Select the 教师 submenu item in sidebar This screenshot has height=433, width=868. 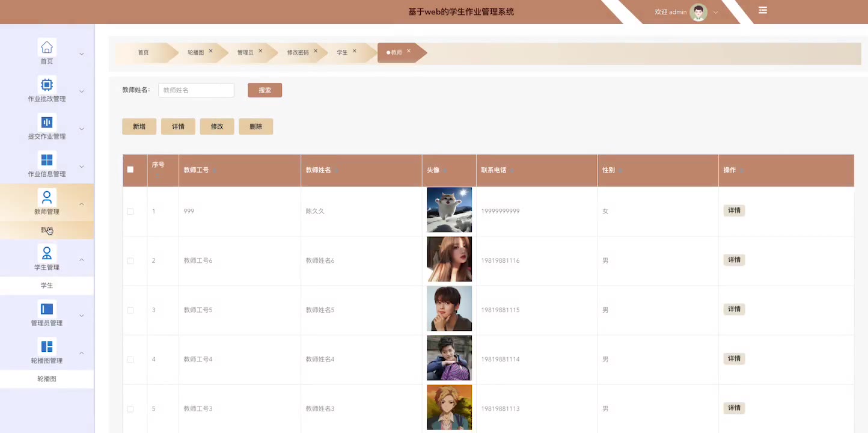pos(47,230)
